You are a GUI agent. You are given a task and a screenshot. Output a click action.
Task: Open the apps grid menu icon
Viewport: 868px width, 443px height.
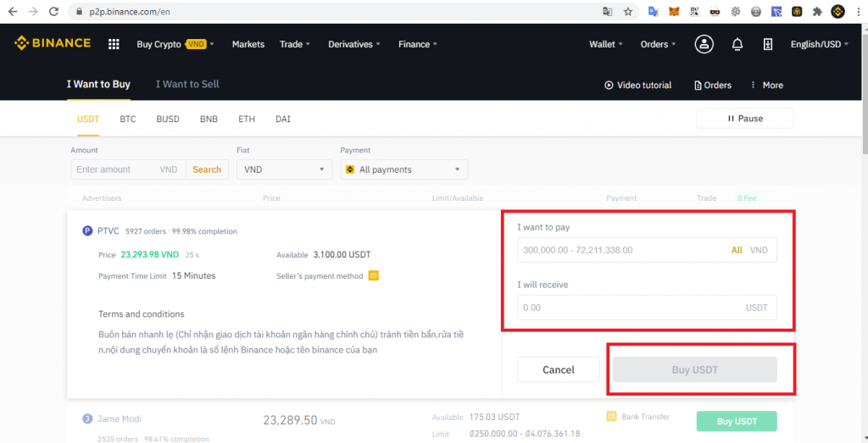(x=114, y=44)
